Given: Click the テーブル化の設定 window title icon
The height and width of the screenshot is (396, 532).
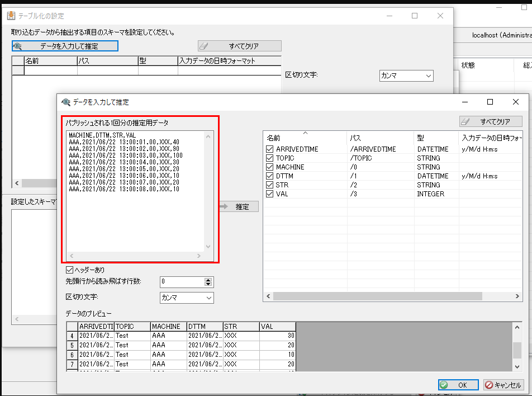Looking at the screenshot, I should coord(11,16).
